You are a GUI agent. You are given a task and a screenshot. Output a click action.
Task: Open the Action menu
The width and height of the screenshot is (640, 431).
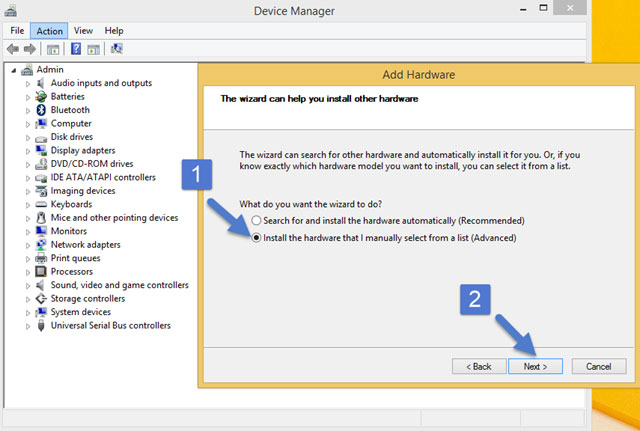[x=49, y=31]
